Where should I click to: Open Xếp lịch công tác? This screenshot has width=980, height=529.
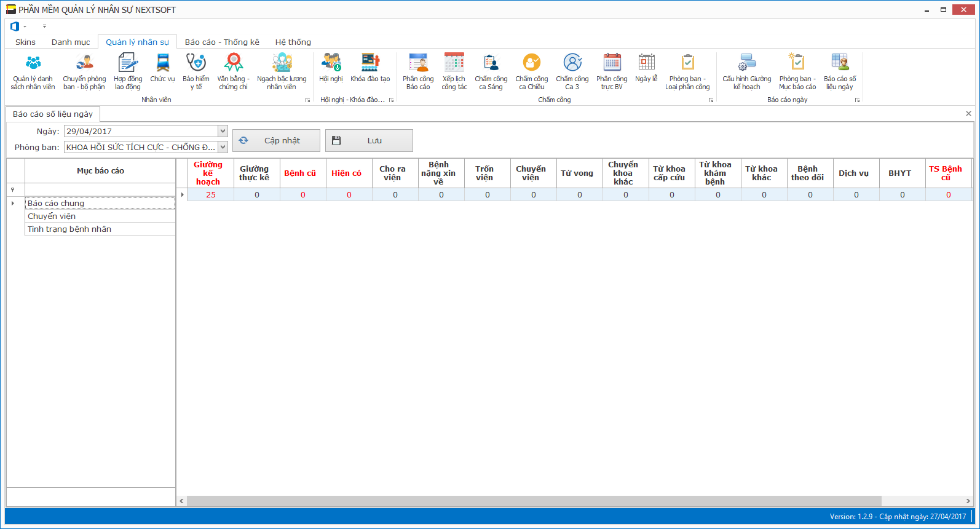[x=454, y=72]
